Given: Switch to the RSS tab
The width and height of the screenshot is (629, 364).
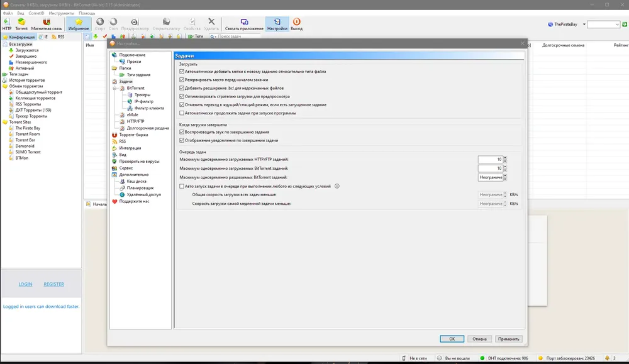Looking at the screenshot, I should tap(58, 37).
